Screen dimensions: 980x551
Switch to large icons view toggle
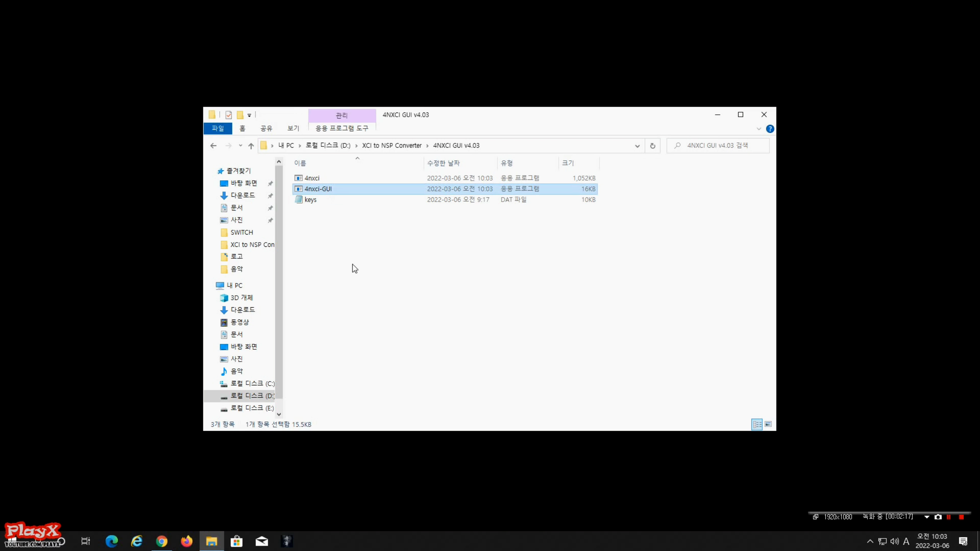click(768, 424)
